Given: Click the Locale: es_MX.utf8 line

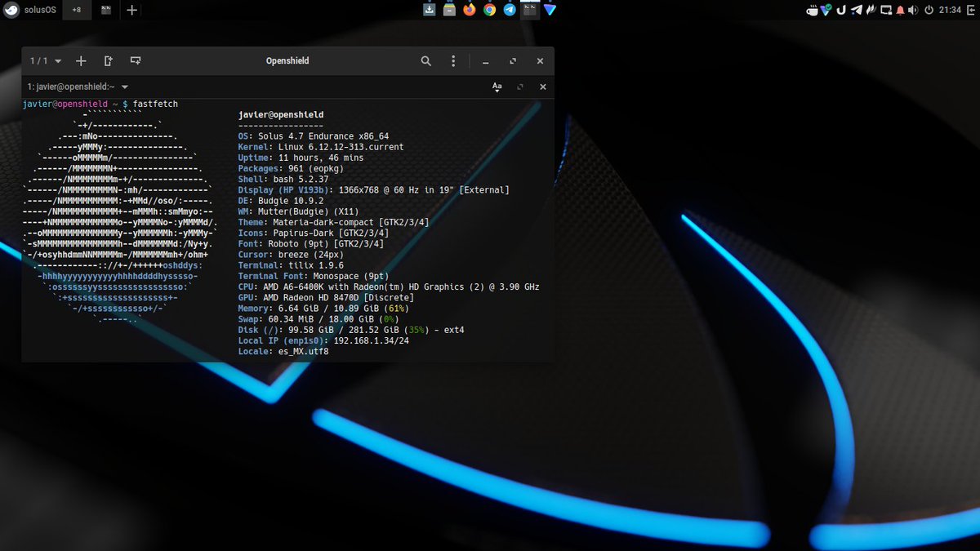Looking at the screenshot, I should coord(283,351).
